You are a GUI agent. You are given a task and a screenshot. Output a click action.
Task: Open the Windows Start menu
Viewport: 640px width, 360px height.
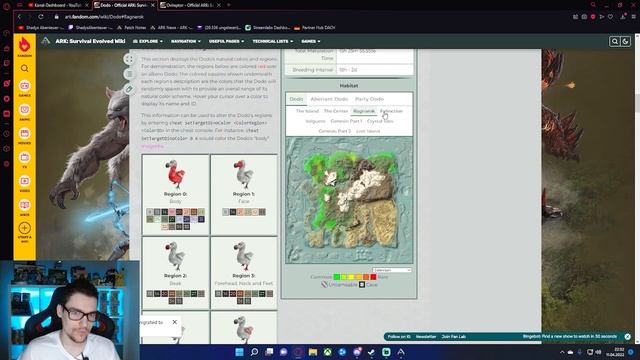click(x=239, y=352)
